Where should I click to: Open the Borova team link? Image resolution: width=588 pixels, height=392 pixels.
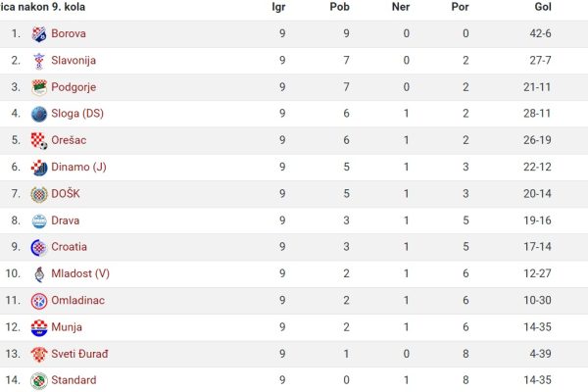pyautogui.click(x=69, y=33)
